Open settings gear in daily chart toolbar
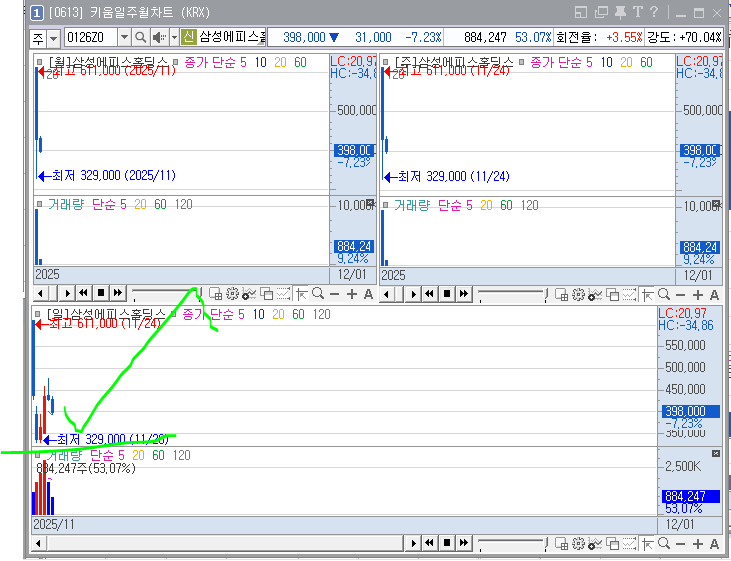Image resolution: width=731 pixels, height=561 pixels. coord(579,544)
